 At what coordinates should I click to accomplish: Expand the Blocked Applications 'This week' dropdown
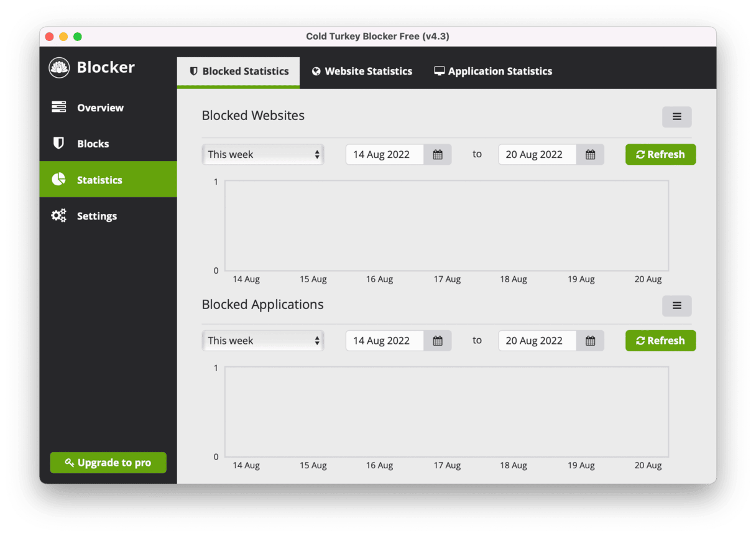click(x=263, y=341)
